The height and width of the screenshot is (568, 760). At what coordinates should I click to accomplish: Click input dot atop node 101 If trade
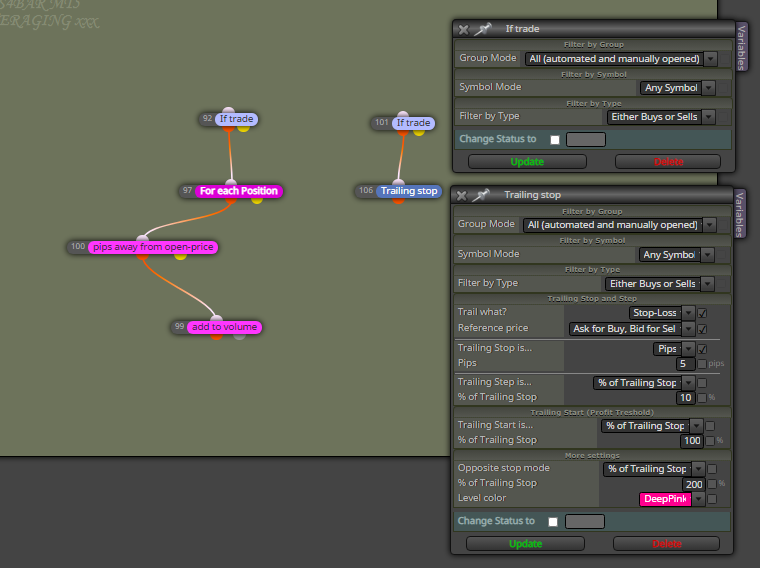point(403,115)
